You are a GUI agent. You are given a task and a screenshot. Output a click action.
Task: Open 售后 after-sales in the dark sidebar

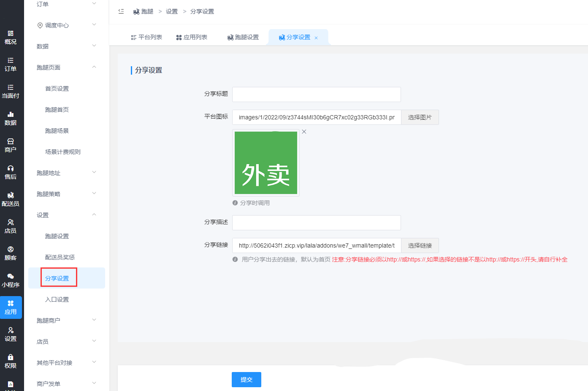coord(11,173)
